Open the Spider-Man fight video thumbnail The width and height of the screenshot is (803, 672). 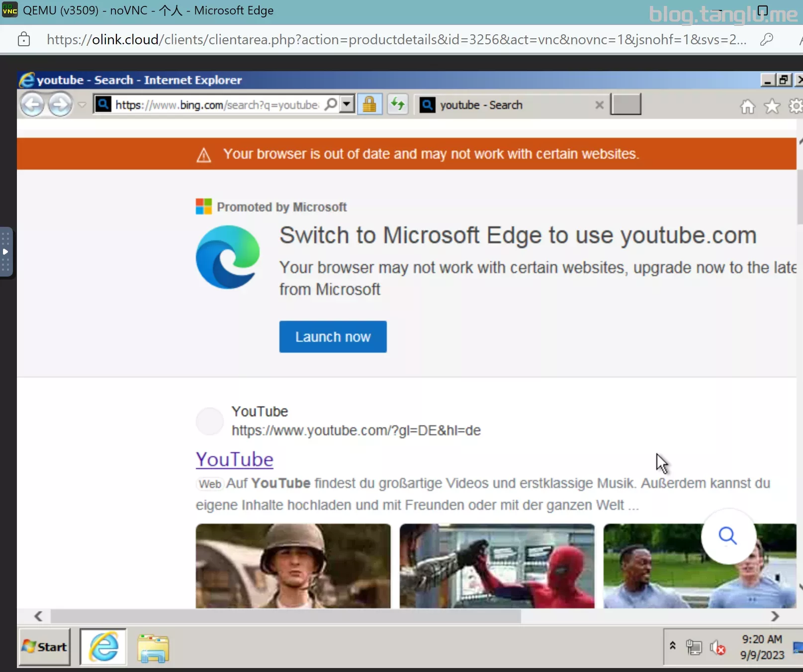tap(497, 566)
